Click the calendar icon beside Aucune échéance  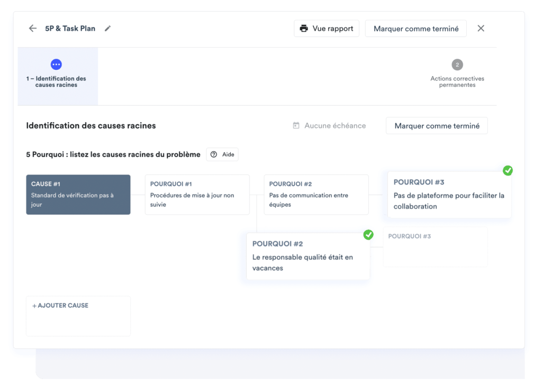tap(296, 126)
